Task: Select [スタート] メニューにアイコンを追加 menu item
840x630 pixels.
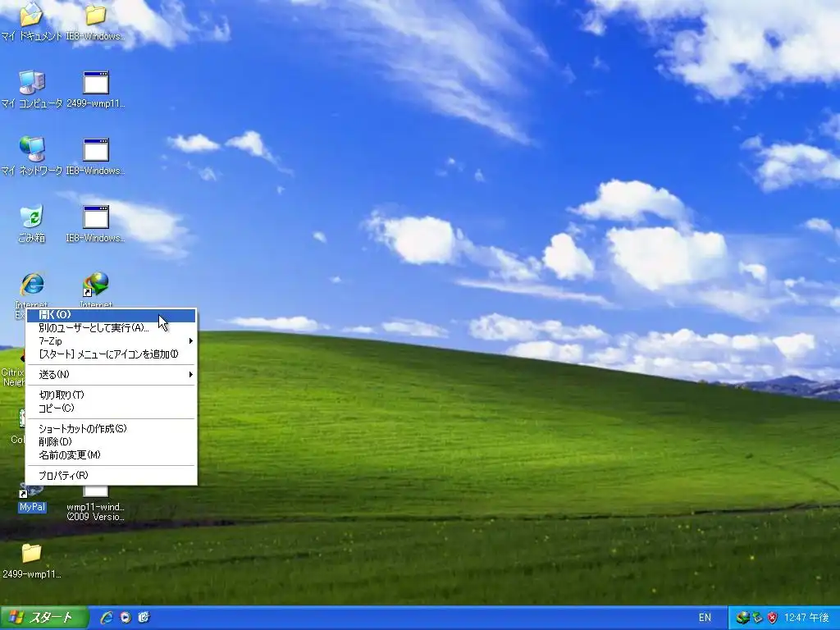Action: coord(111,354)
